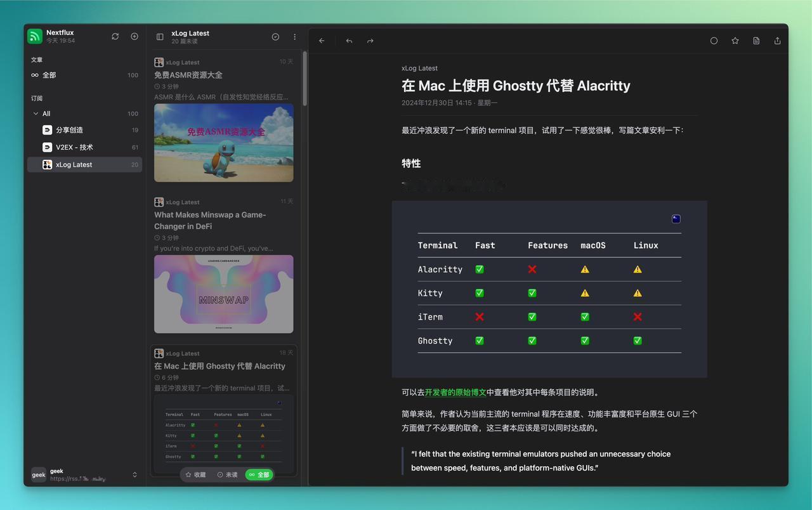Image resolution: width=812 pixels, height=510 pixels.
Task: Open the account switcher chevron
Action: pos(134,474)
